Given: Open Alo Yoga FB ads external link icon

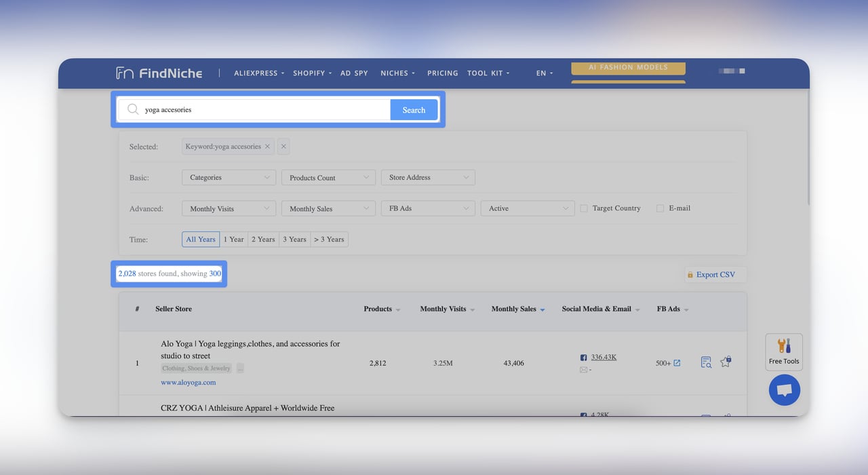Looking at the screenshot, I should click(677, 363).
